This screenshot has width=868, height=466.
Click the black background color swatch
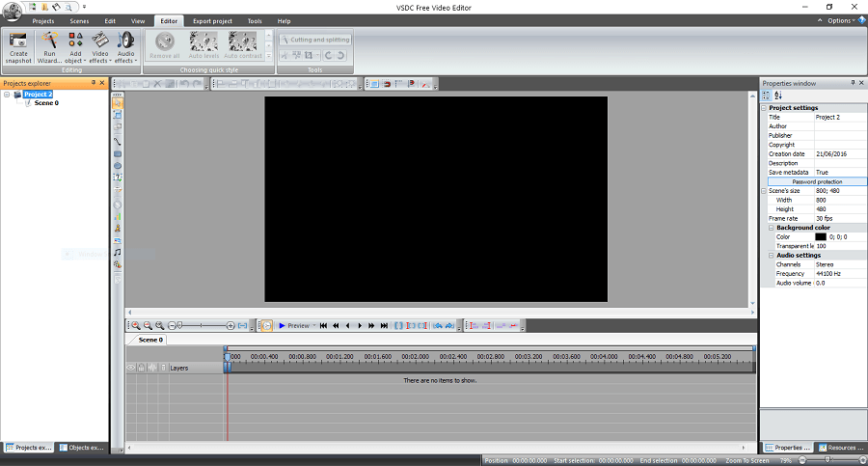pyautogui.click(x=821, y=237)
